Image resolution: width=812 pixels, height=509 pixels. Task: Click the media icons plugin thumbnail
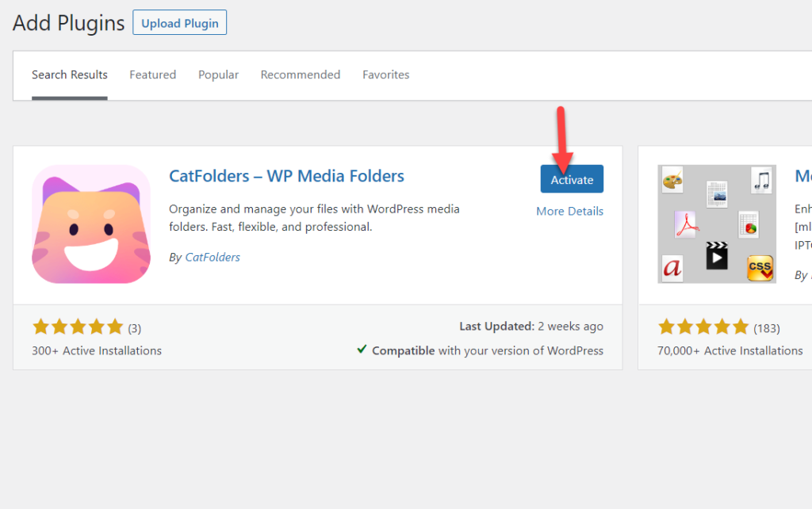[x=717, y=224]
